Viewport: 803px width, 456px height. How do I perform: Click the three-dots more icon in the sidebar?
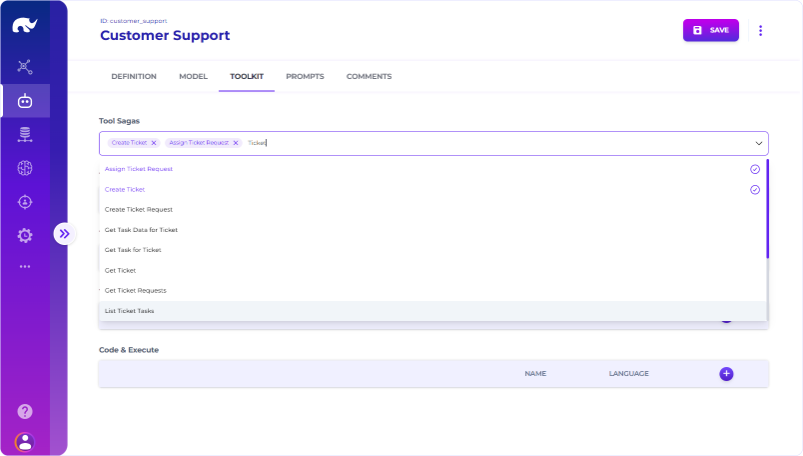click(x=25, y=266)
